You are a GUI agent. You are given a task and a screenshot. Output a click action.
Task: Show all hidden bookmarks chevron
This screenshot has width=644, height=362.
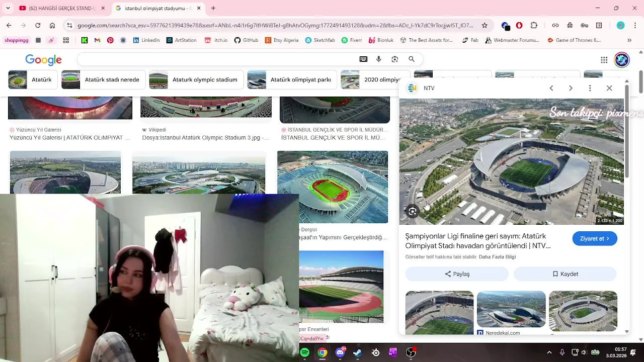coord(629,40)
